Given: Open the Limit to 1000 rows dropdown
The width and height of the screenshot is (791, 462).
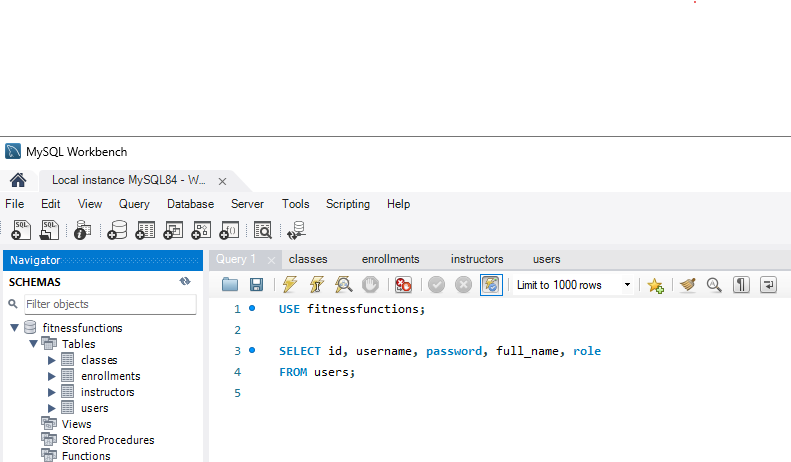Looking at the screenshot, I should click(x=627, y=285).
